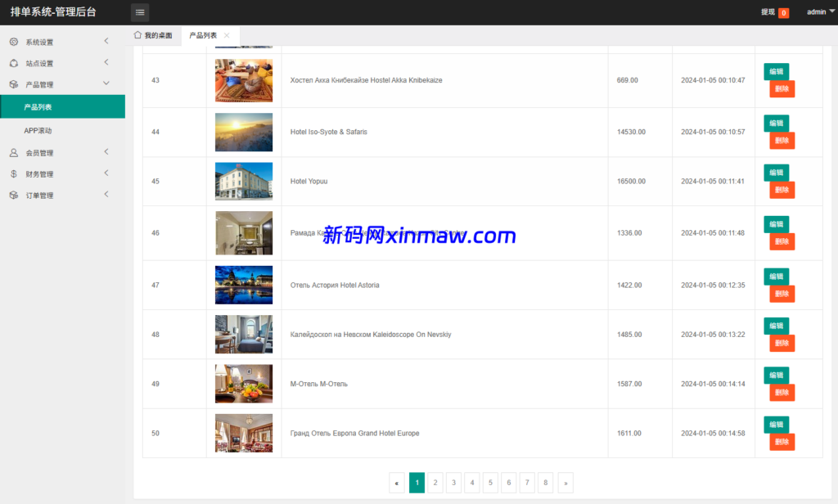Switch to the 我的桌面 tab

(153, 35)
